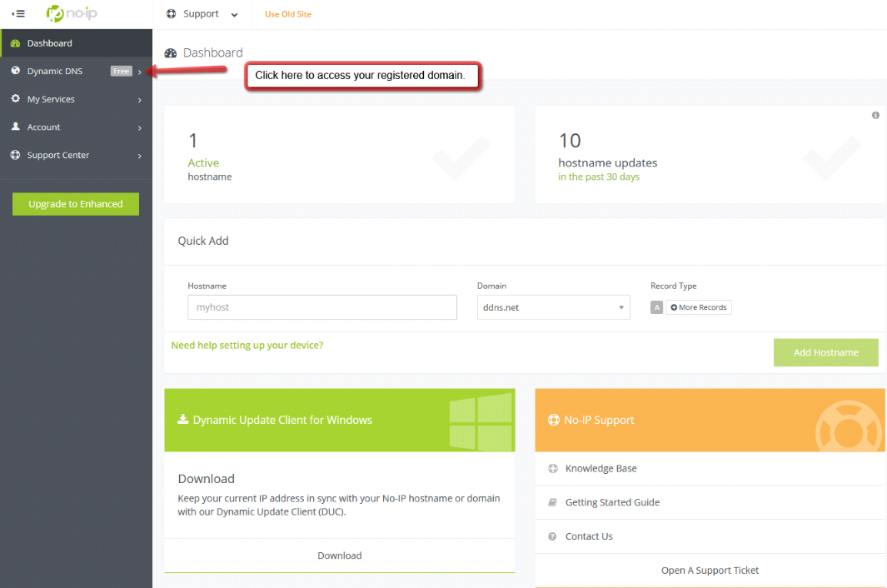The height and width of the screenshot is (588, 887).
Task: Click the info icon above hostname updates
Action: (875, 116)
